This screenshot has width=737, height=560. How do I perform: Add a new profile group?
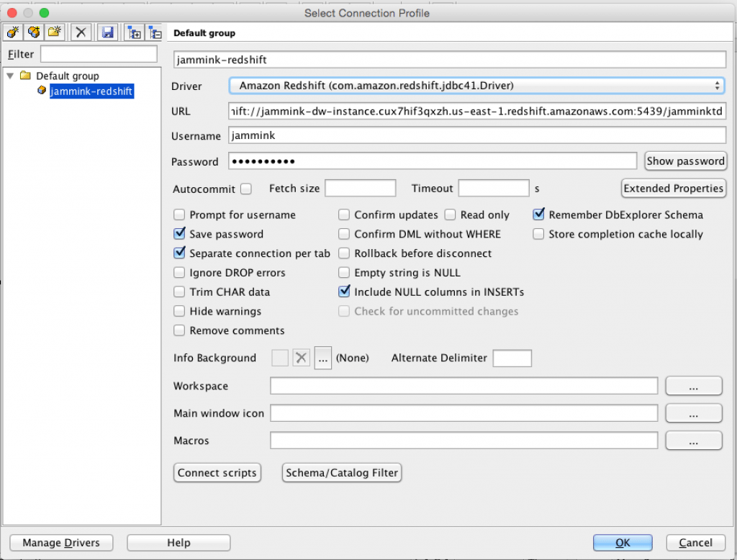coord(55,32)
